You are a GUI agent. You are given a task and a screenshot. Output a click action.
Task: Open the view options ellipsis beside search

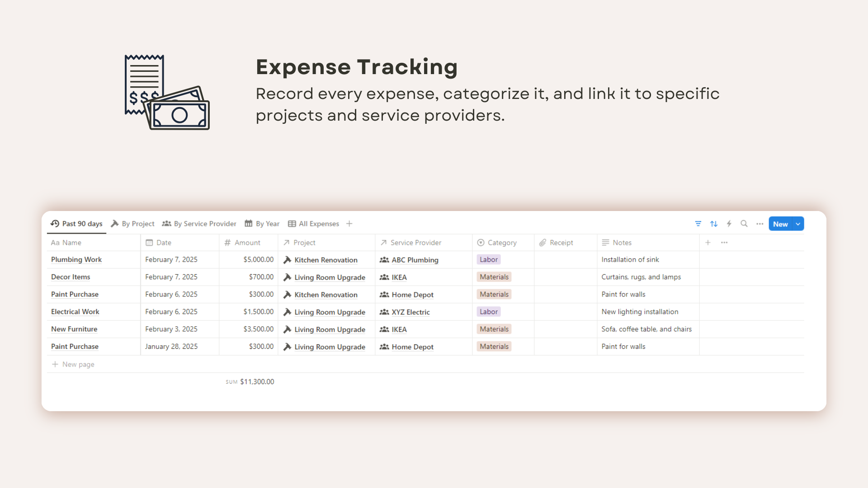(760, 224)
